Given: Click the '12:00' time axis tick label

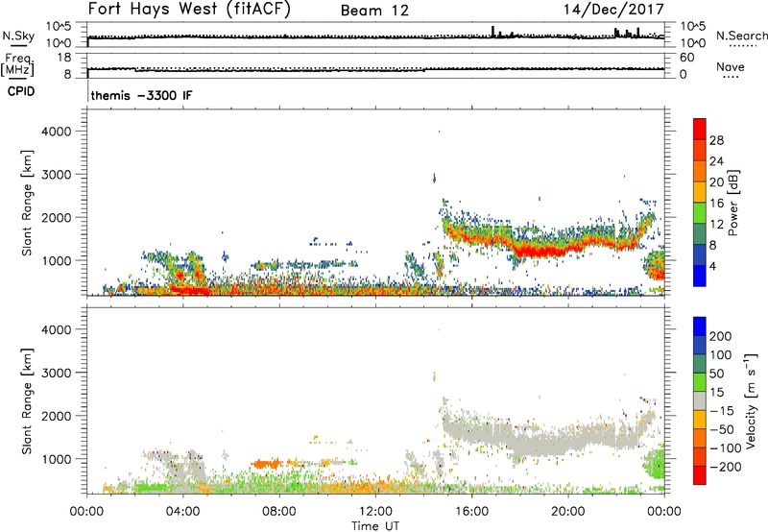Looking at the screenshot, I should [x=375, y=512].
